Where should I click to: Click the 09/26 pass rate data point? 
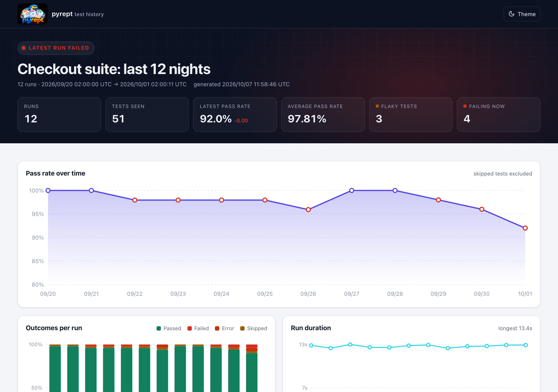pyautogui.click(x=308, y=210)
